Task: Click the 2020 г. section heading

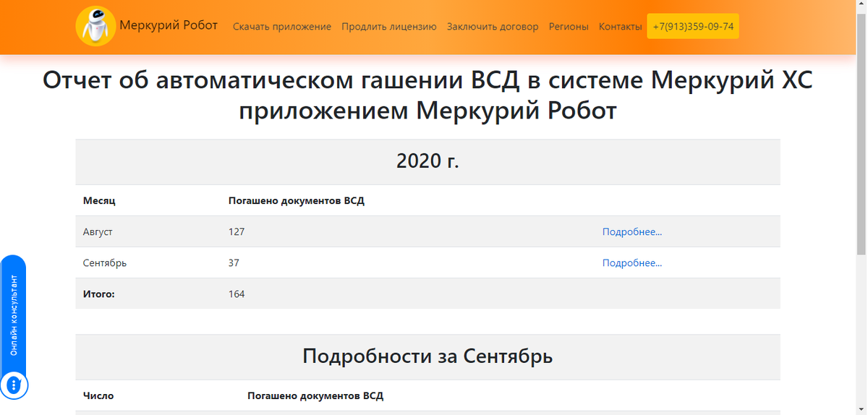Action: [x=427, y=161]
